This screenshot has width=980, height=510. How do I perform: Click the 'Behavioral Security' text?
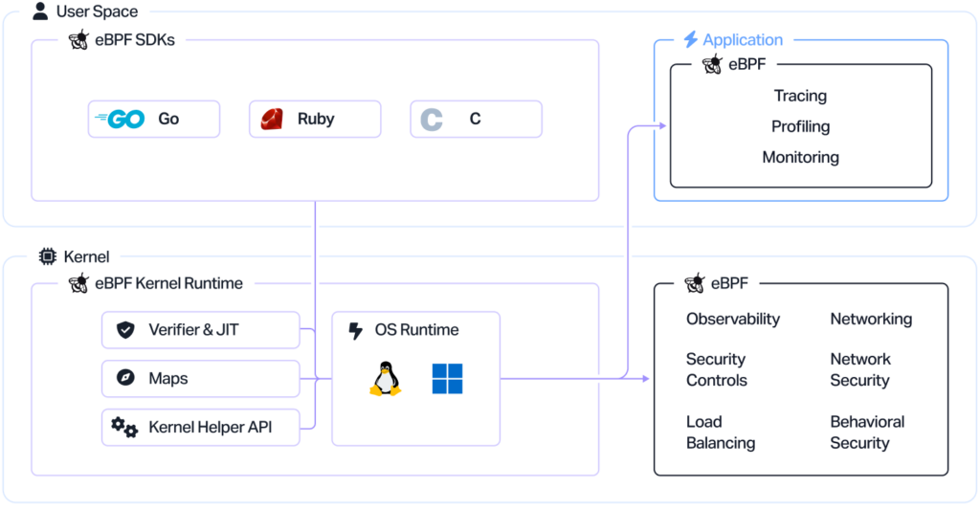tap(867, 432)
